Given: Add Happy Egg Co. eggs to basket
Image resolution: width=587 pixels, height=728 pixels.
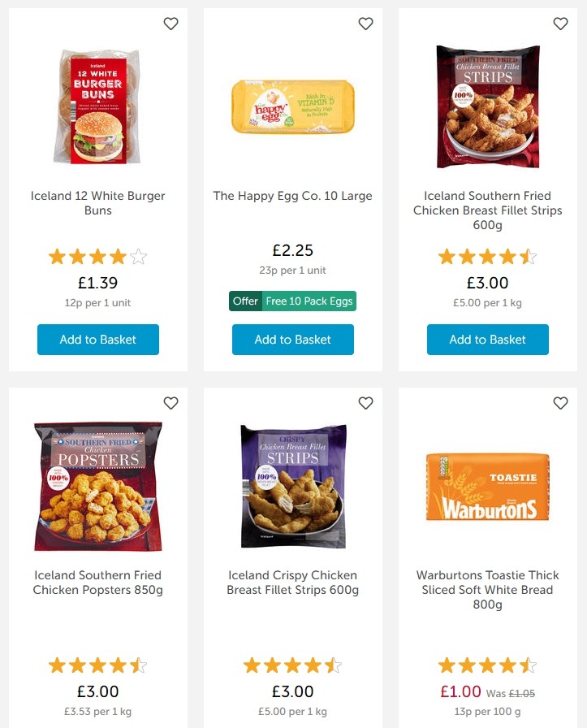Looking at the screenshot, I should coord(293,340).
